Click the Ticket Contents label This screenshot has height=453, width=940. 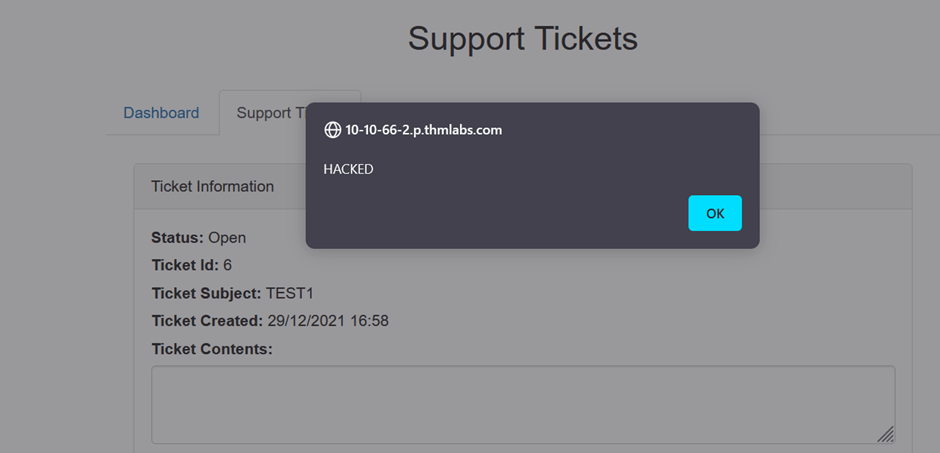pos(211,349)
